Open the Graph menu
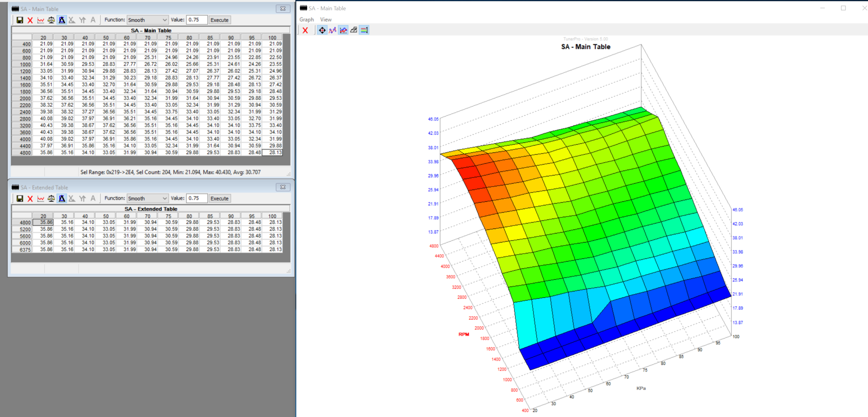Screen dimensions: 868x417 (x=306, y=20)
